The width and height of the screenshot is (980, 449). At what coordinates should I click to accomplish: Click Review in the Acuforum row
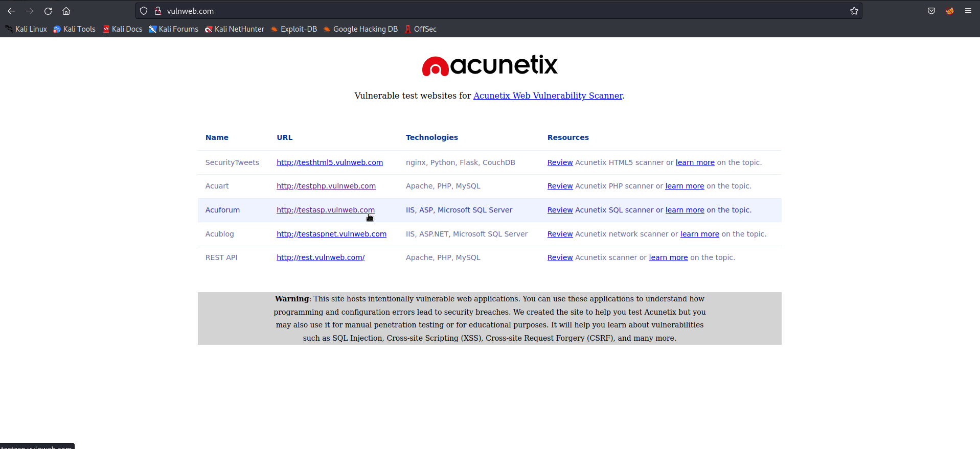pyautogui.click(x=560, y=210)
